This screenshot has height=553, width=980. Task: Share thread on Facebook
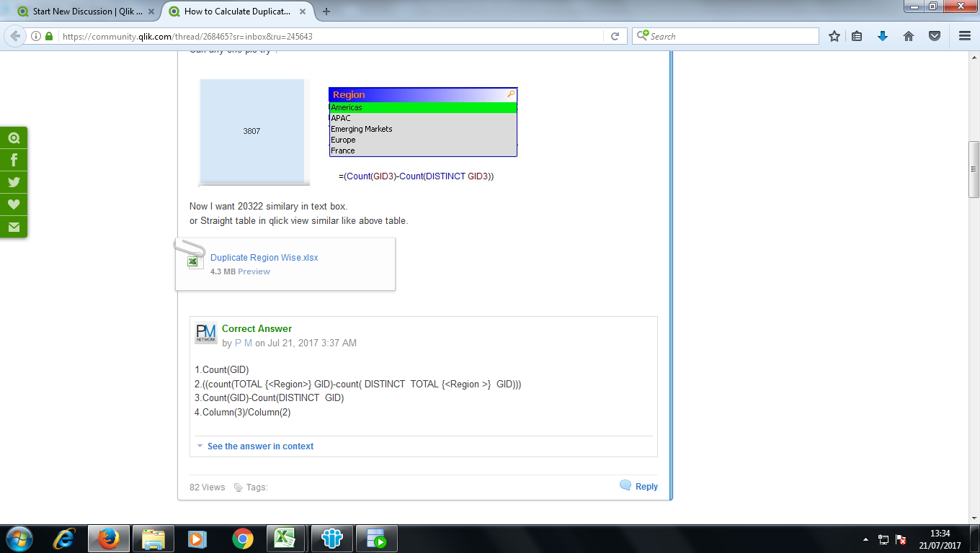click(14, 160)
